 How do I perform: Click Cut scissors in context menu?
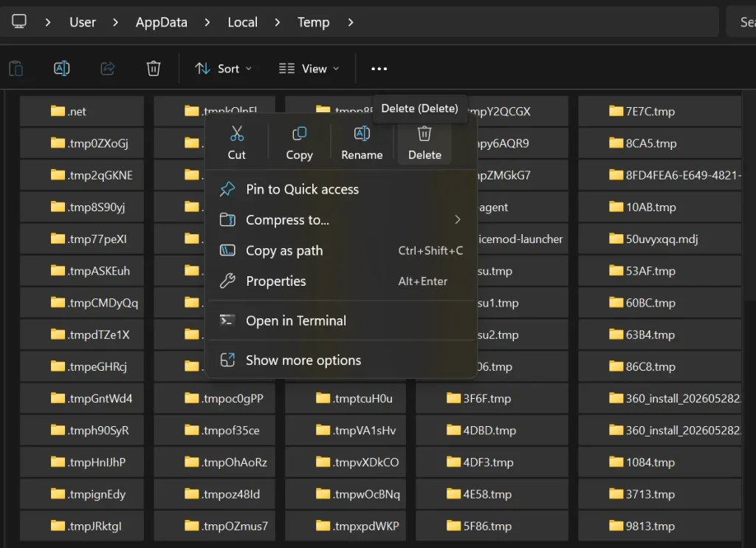pos(237,143)
